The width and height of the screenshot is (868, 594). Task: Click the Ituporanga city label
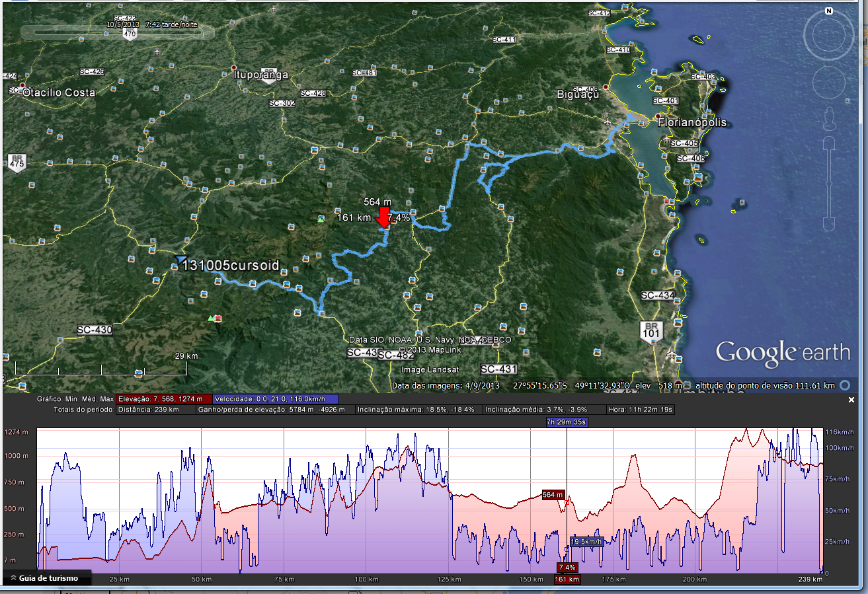(261, 75)
